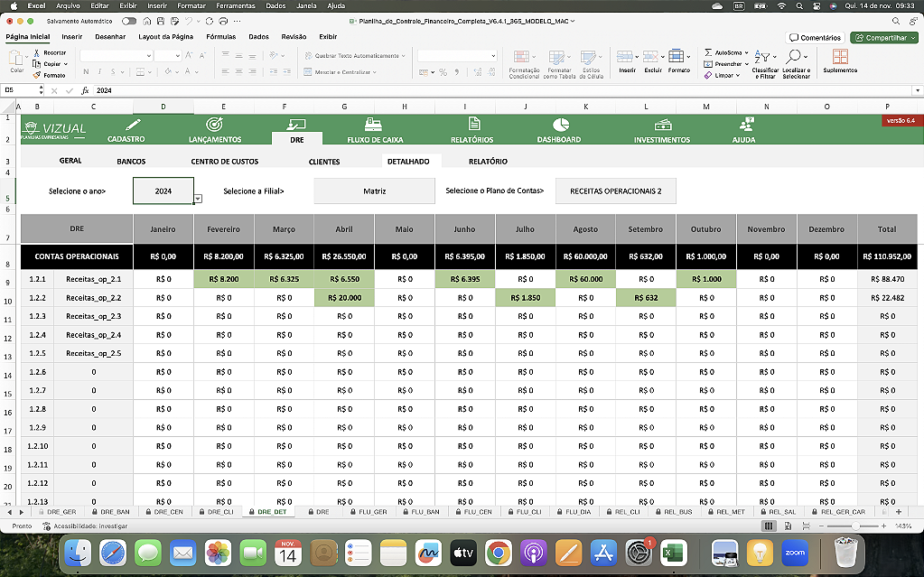
Task: Expand AutoSoma dropdown
Action: tap(746, 52)
